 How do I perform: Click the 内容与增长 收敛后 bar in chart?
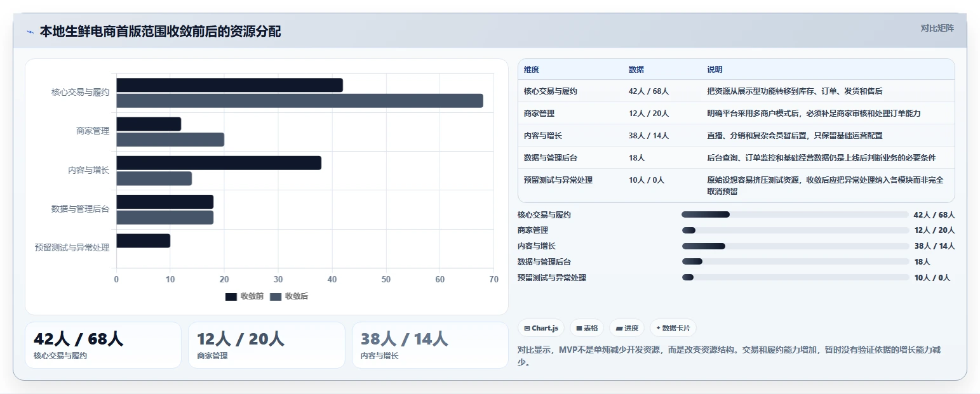tap(154, 178)
